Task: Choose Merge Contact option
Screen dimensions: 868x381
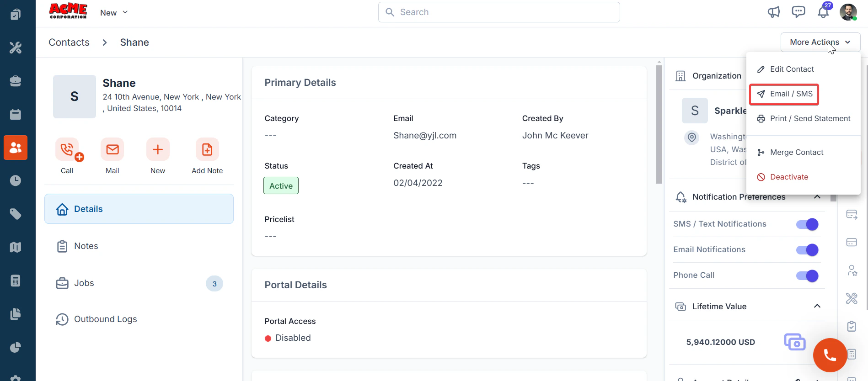Action: pos(790,152)
